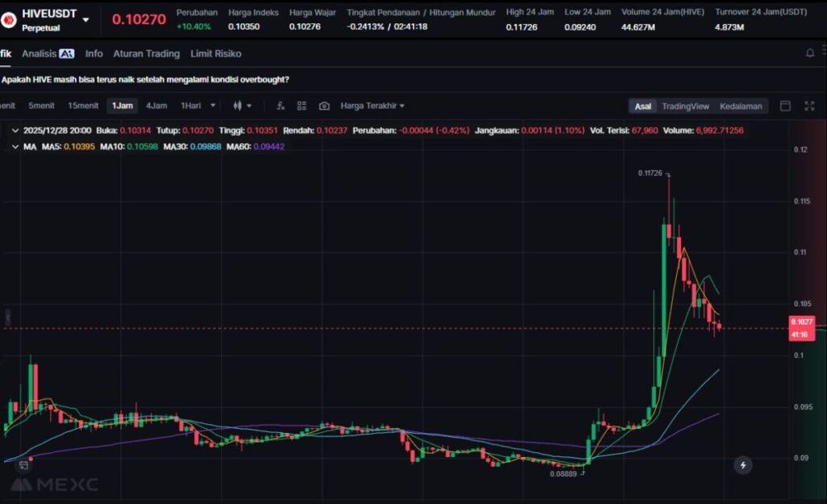827x504 pixels.
Task: Select the Asal chart mode
Action: (643, 106)
